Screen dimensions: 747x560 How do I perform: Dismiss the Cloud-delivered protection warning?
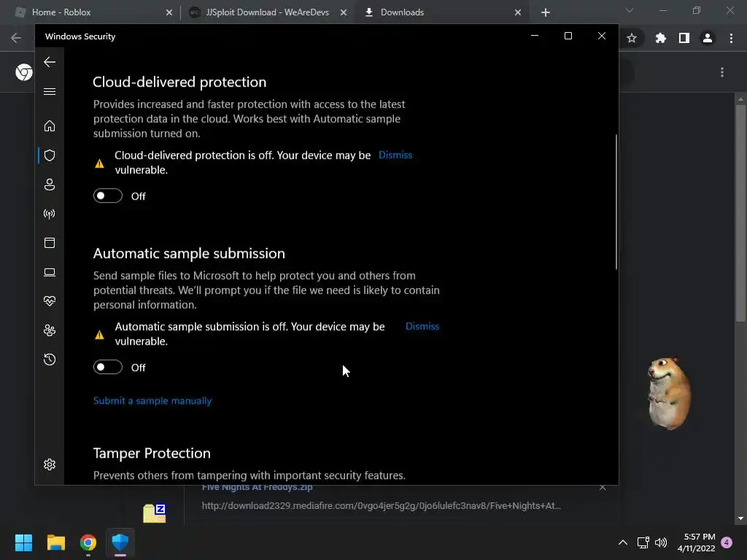tap(395, 155)
